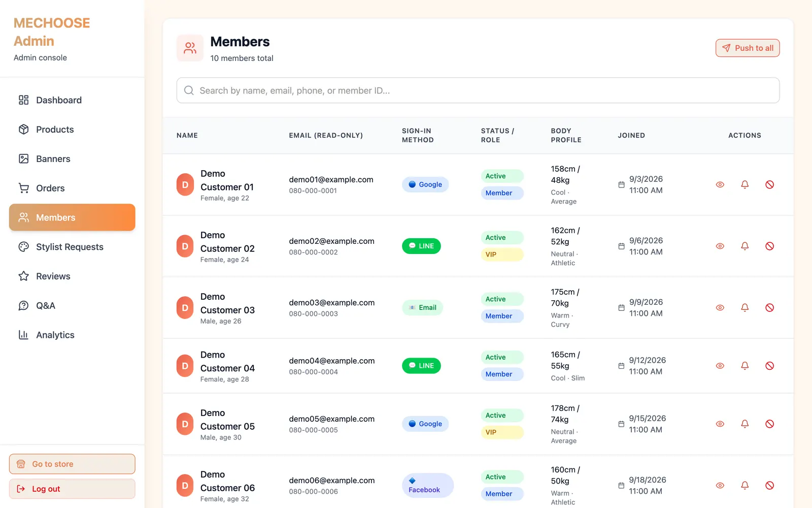Image resolution: width=812 pixels, height=508 pixels.
Task: Notify Demo Customer 06 with bell
Action: click(x=745, y=485)
